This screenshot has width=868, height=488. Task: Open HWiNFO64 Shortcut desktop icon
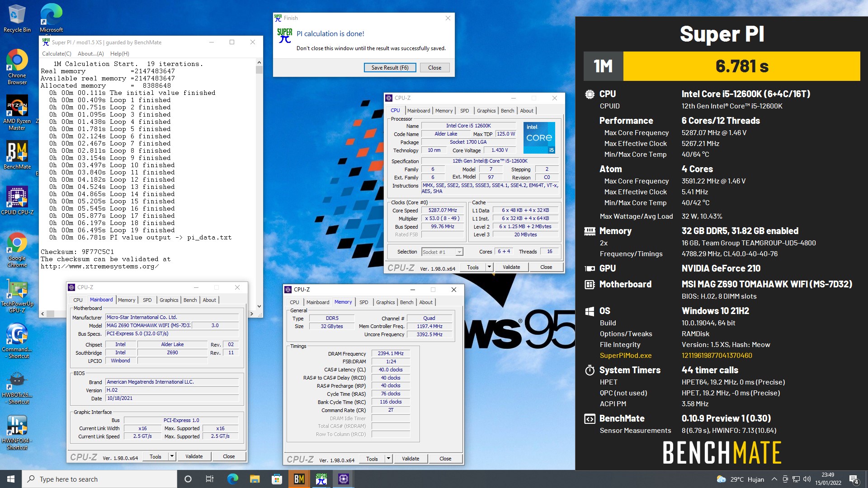[x=17, y=432]
